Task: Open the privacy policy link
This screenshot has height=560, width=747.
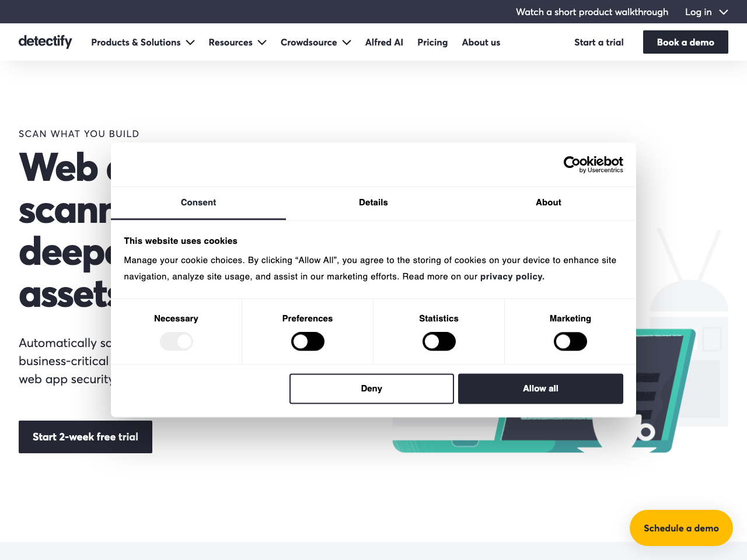Action: 511,276
